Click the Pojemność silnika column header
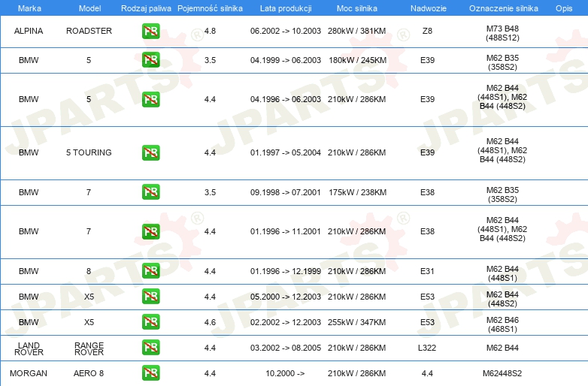Image resolution: width=588 pixels, height=386 pixels. tap(210, 8)
